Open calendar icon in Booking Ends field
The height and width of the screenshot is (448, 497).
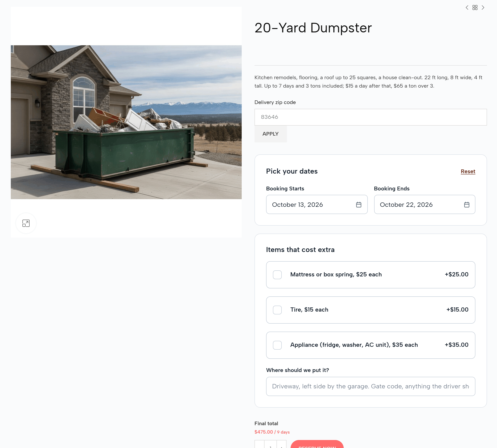click(466, 205)
